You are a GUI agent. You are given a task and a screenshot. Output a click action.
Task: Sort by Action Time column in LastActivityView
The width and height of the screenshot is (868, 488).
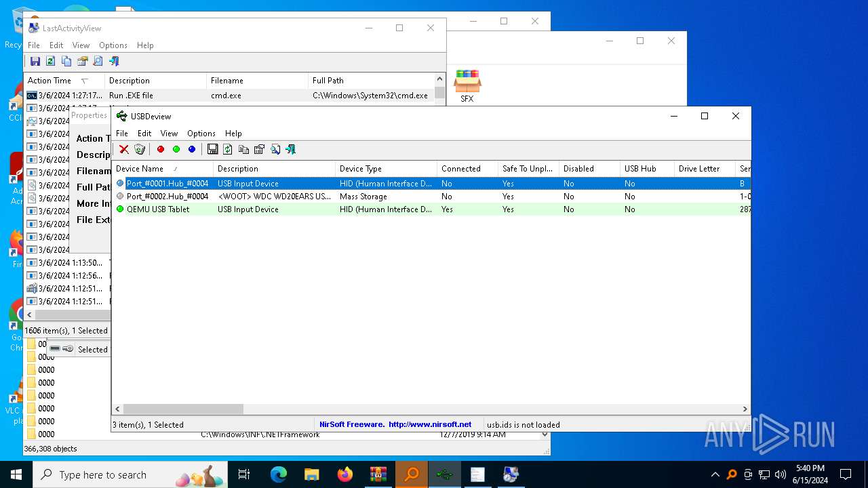click(64, 81)
